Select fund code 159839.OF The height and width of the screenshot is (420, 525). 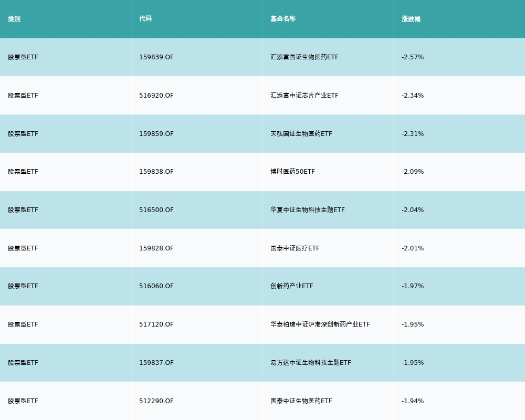pyautogui.click(x=156, y=57)
